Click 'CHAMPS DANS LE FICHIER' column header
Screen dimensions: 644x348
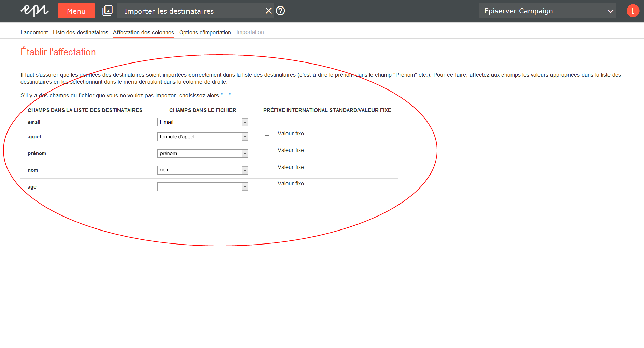pos(203,110)
